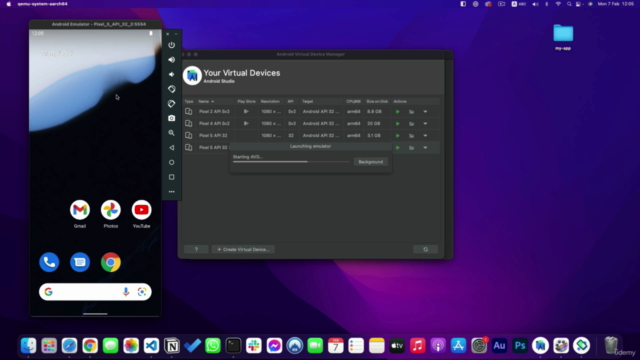Click the 8.8 GB size cell
640x360 pixels.
click(x=374, y=111)
